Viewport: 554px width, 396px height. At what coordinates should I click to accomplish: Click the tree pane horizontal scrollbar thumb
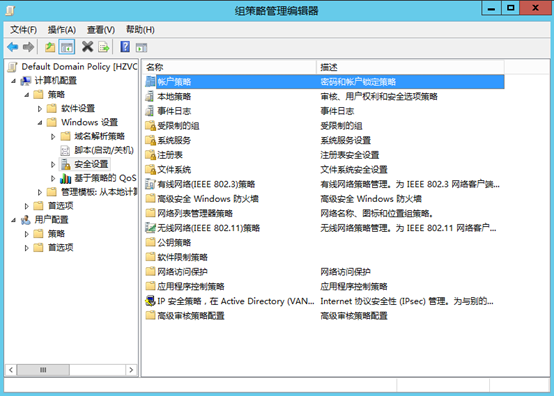pos(43,370)
